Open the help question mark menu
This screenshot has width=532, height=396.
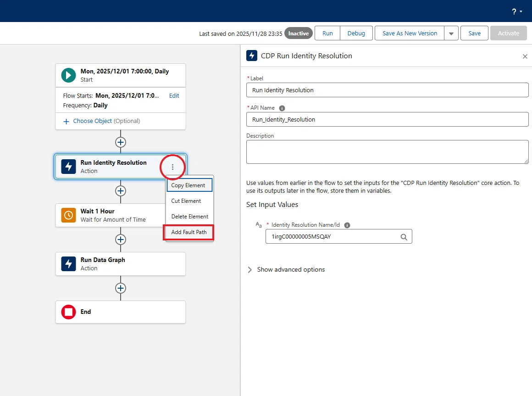(x=514, y=11)
